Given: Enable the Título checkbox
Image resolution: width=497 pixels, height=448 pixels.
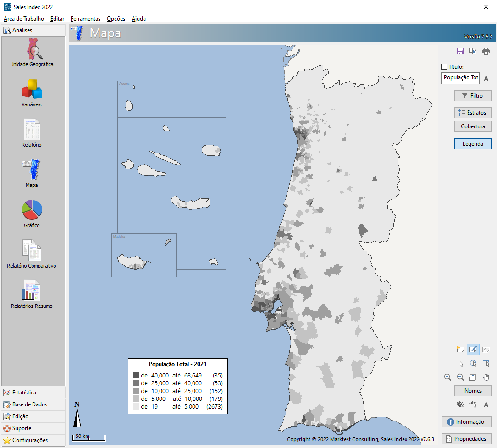Looking at the screenshot, I should click(x=444, y=67).
